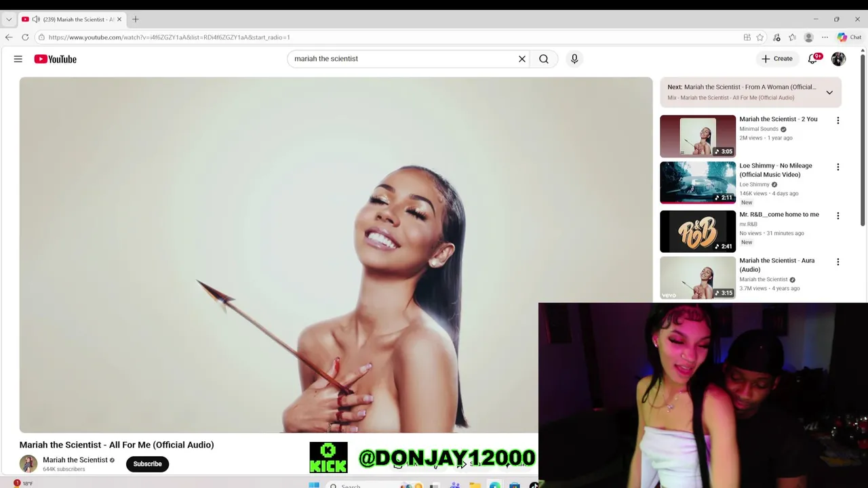
Task: Open the Minimal Sounds channel name
Action: (759, 129)
